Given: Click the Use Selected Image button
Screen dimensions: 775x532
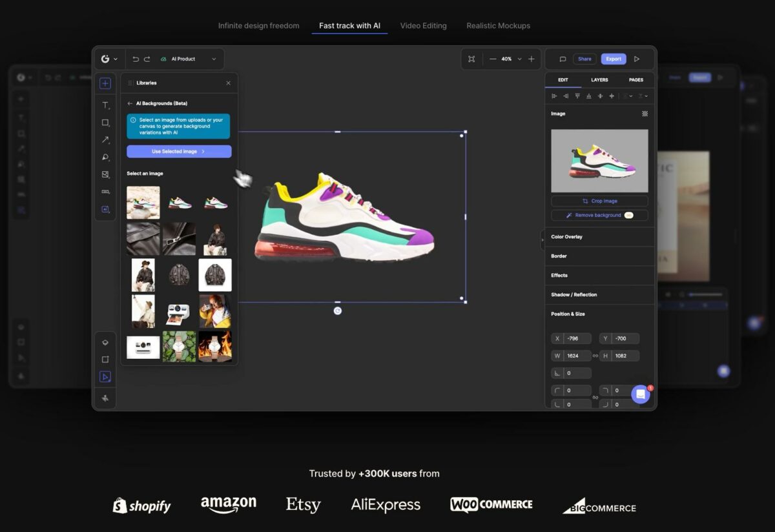Looking at the screenshot, I should point(178,150).
